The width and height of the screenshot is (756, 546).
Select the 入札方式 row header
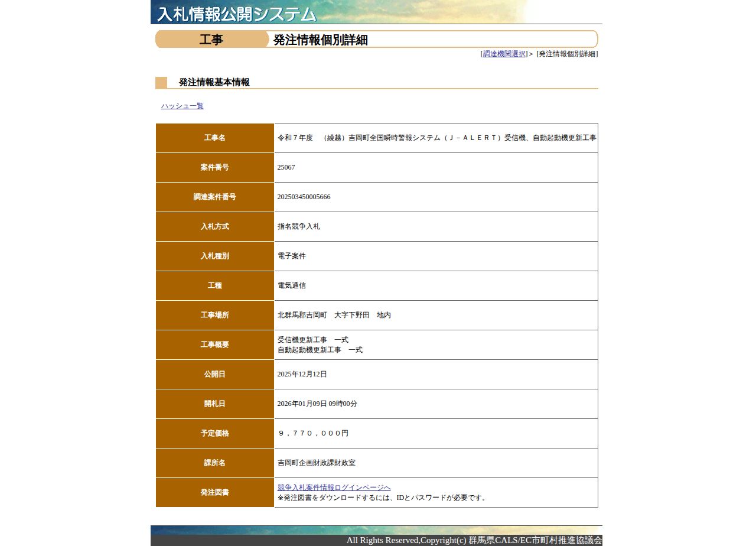pos(215,226)
